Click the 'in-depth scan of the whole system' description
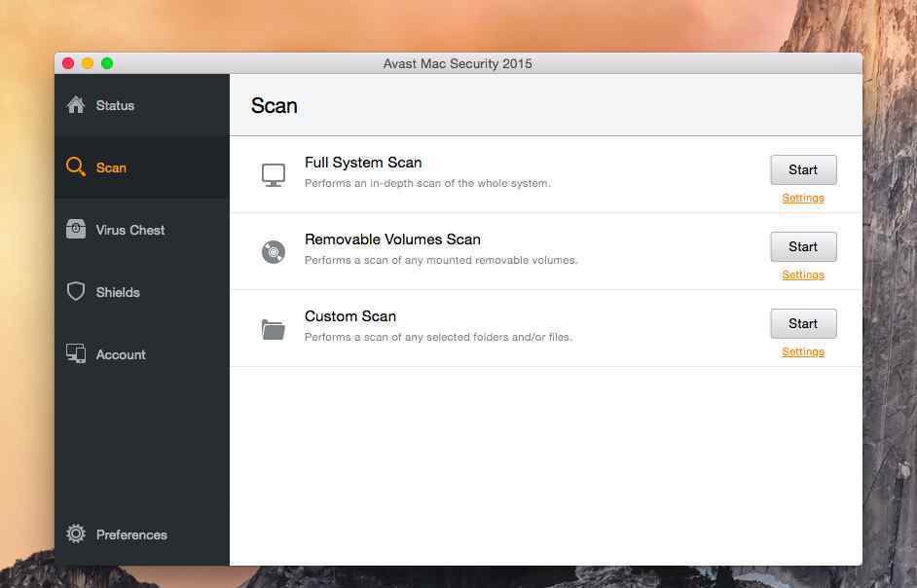Screen dimensions: 917x588 tap(427, 183)
